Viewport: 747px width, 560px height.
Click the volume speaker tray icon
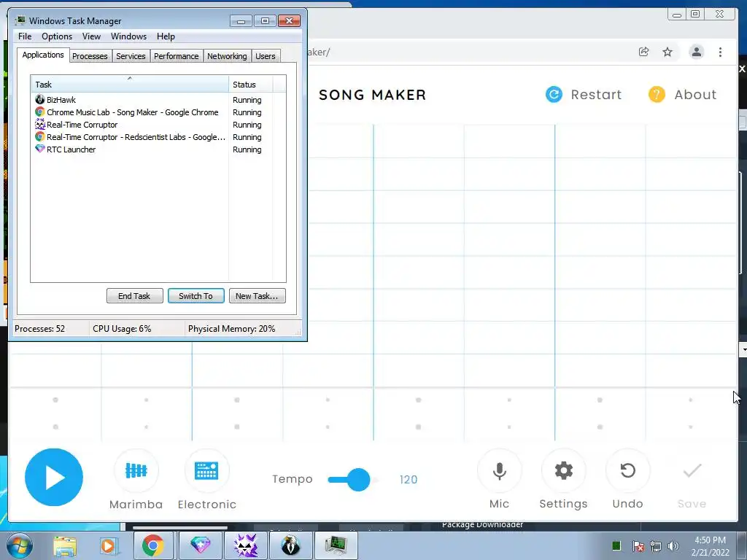tap(673, 546)
